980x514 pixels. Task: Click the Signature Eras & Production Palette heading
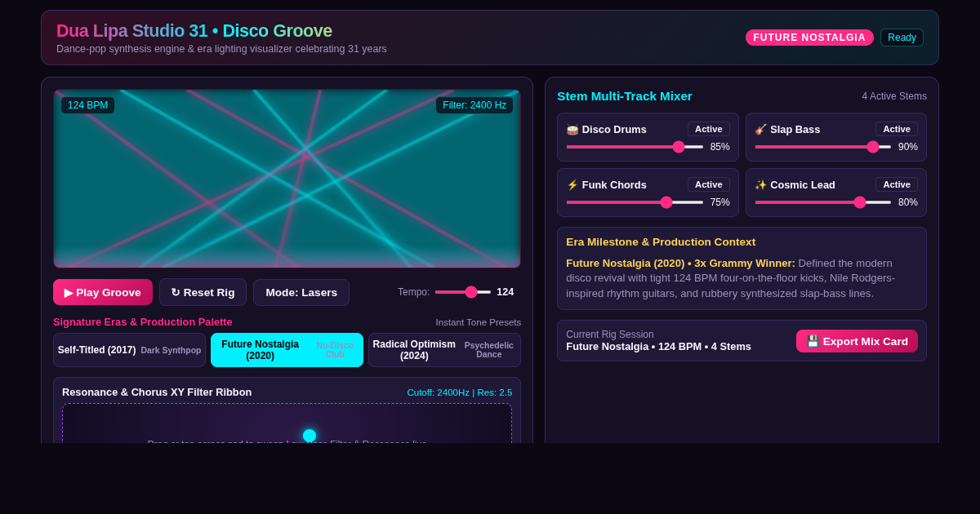point(143,322)
